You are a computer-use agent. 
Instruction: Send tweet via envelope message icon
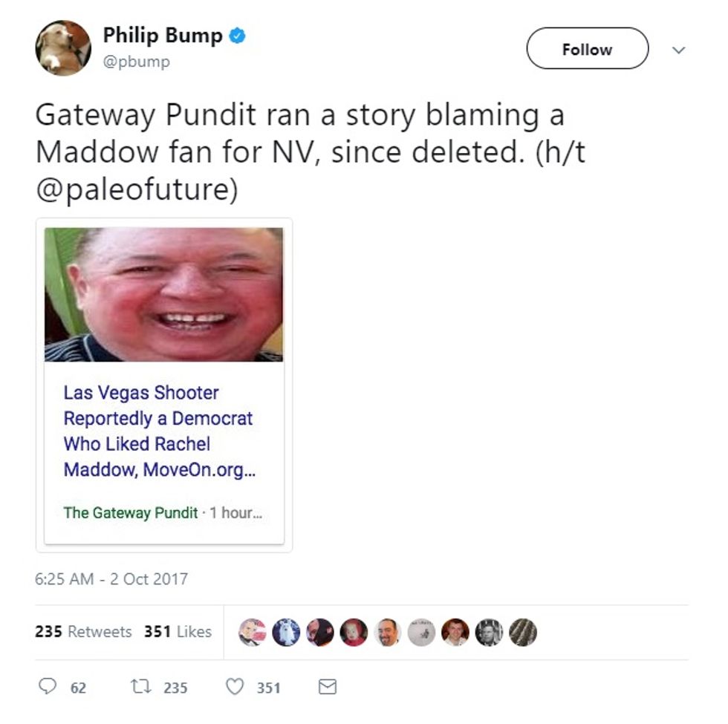point(328,686)
